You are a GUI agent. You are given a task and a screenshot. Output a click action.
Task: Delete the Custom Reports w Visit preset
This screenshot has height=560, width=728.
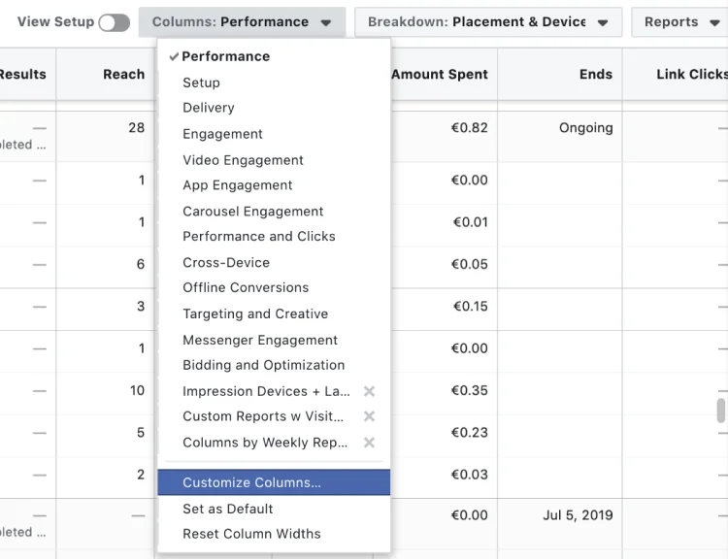369,416
